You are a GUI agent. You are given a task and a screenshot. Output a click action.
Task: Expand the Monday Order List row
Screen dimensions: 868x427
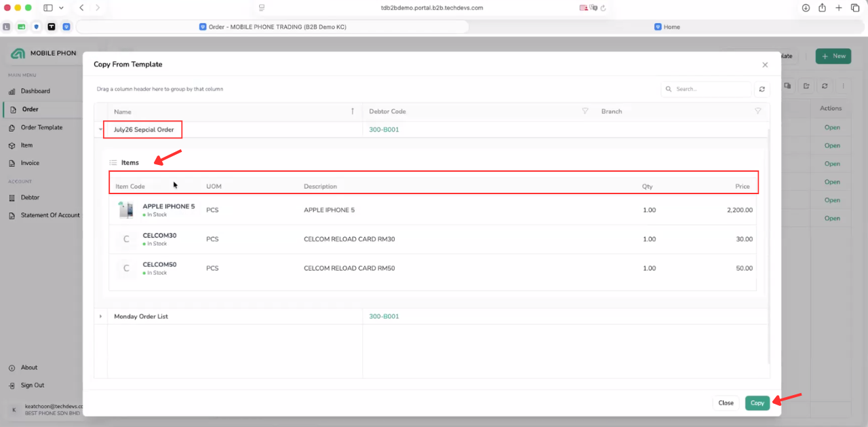100,316
